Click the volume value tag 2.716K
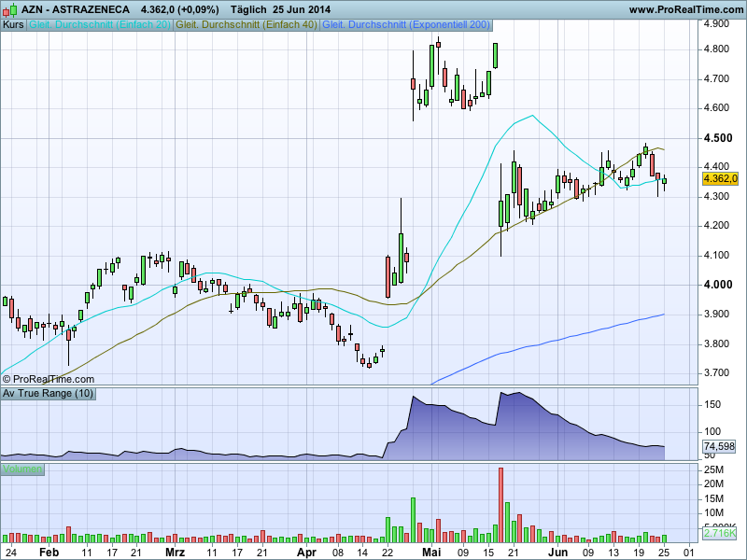The height and width of the screenshot is (560, 747). pyautogui.click(x=718, y=533)
